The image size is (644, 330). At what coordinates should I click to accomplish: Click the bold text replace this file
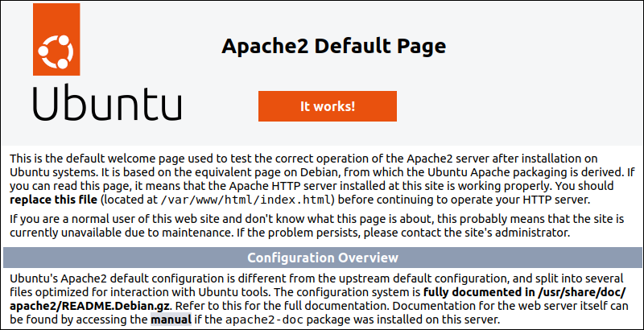coord(53,200)
